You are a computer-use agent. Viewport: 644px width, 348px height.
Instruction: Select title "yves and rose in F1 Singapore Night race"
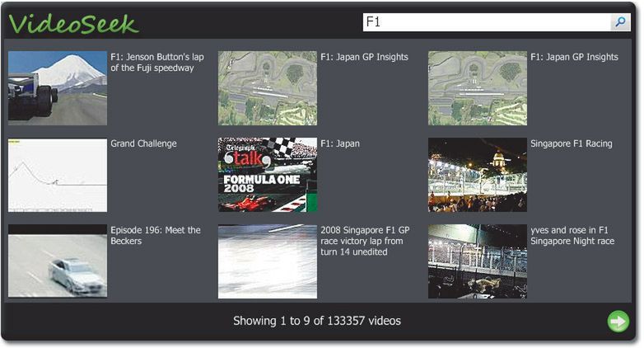(572, 235)
